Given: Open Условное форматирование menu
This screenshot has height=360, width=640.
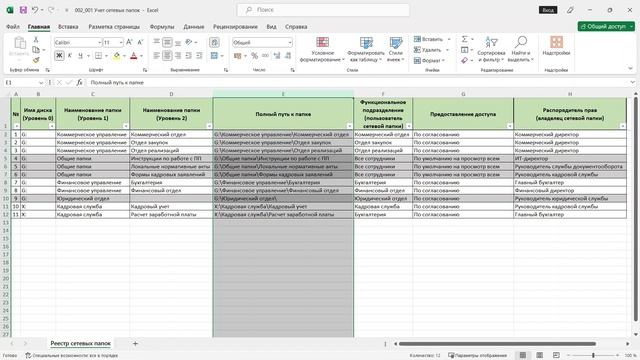Looking at the screenshot, I should [322, 49].
